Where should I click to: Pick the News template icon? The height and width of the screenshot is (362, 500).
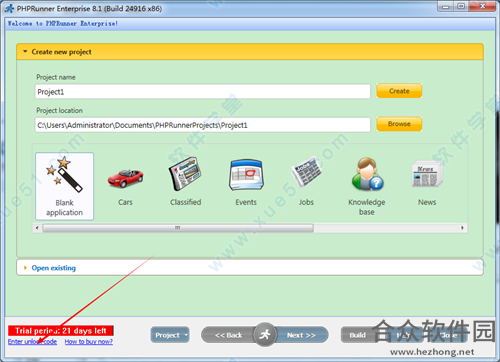(427, 174)
